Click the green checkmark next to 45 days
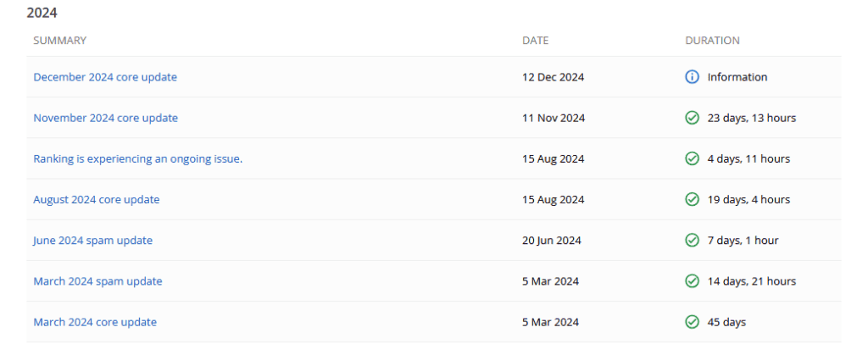Image resolution: width=868 pixels, height=355 pixels. [x=692, y=322]
